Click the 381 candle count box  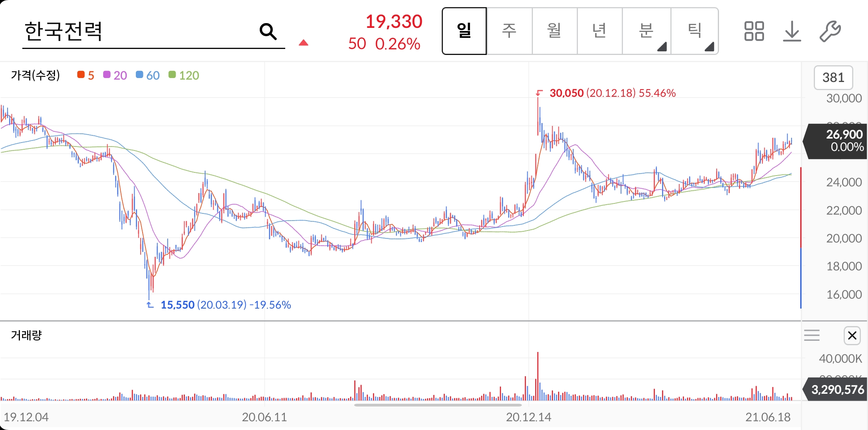pos(833,78)
